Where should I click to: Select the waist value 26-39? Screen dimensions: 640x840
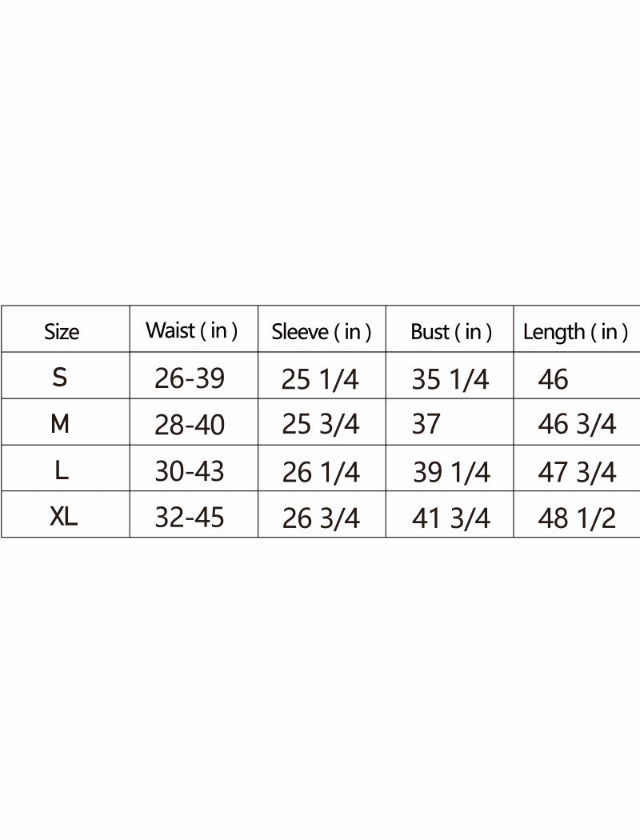pyautogui.click(x=189, y=378)
